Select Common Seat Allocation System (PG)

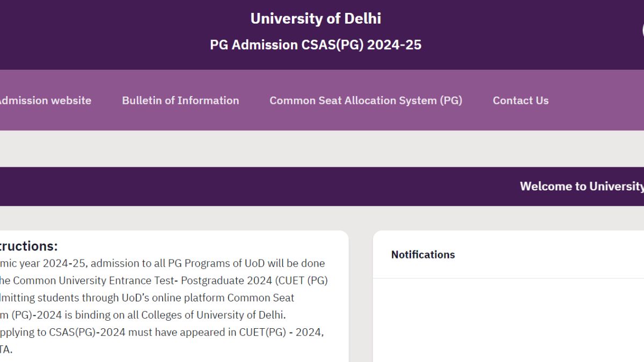click(365, 100)
